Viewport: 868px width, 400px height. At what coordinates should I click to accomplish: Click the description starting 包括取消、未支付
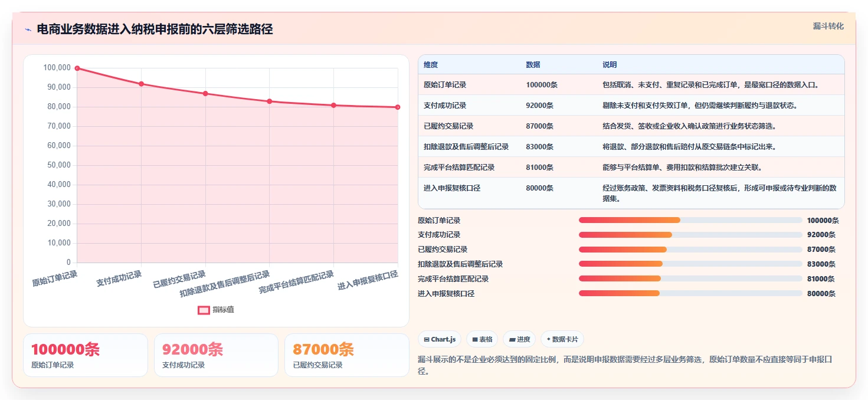710,85
